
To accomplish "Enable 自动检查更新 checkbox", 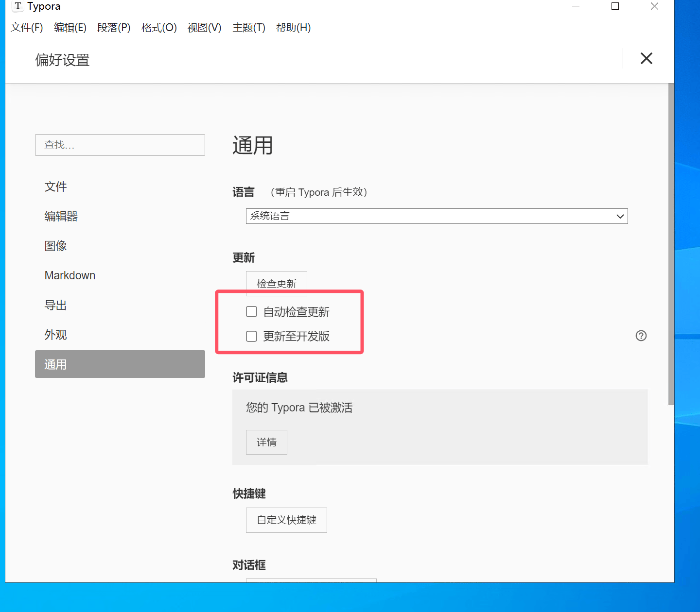I will [x=251, y=312].
